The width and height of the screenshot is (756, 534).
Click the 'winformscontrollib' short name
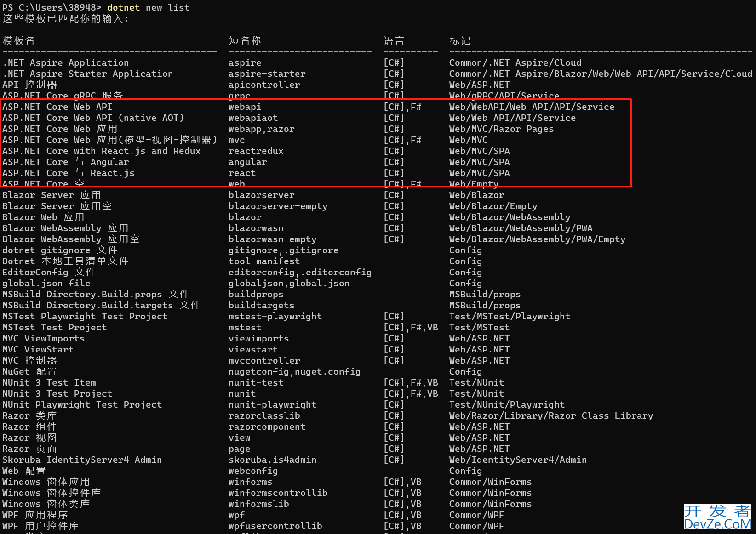coord(278,493)
